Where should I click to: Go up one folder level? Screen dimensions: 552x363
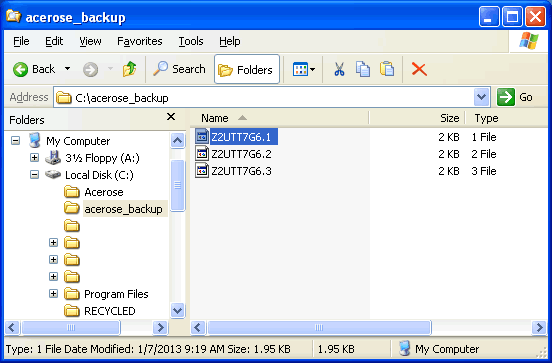click(x=130, y=69)
